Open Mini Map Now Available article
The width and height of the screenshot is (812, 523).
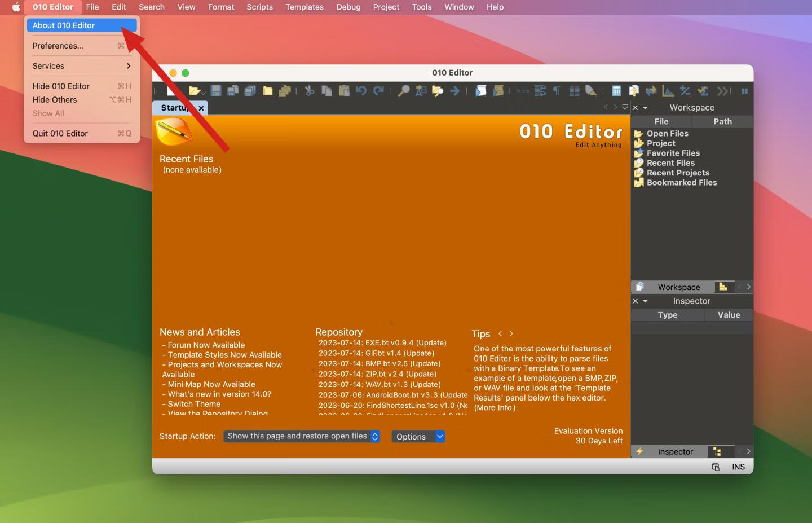click(x=211, y=384)
